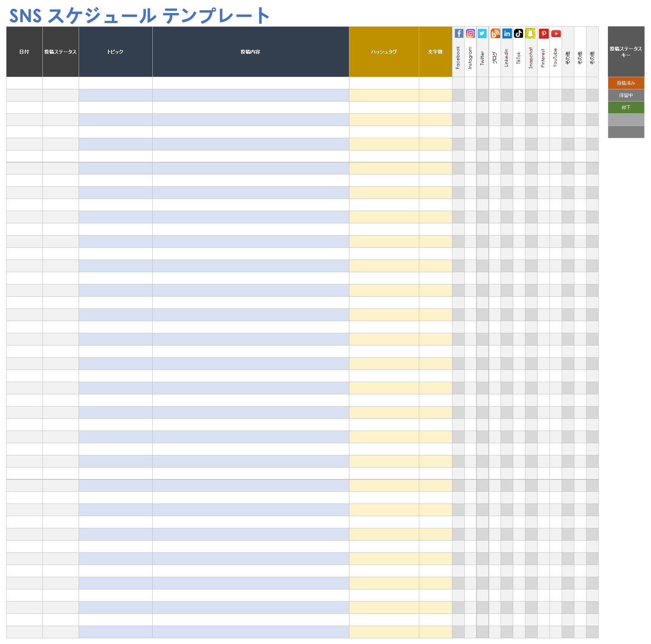
Task: Click the "日付" column header
Action: pyautogui.click(x=24, y=52)
